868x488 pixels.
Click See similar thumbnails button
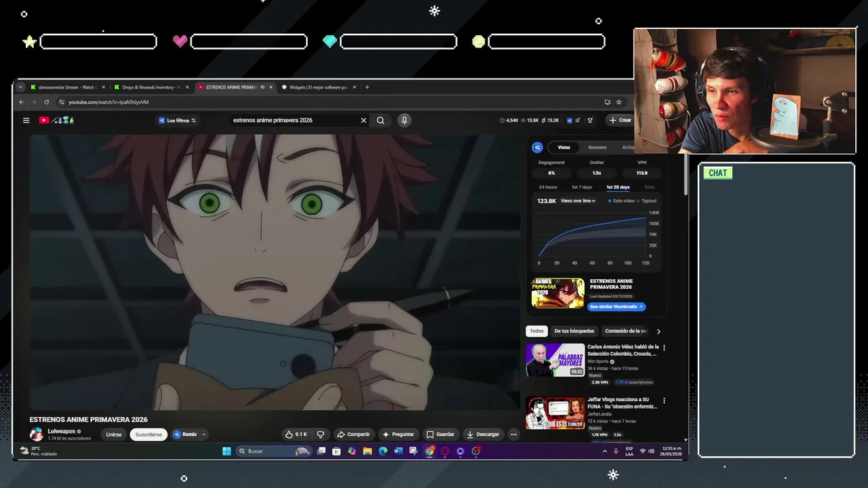click(x=616, y=306)
